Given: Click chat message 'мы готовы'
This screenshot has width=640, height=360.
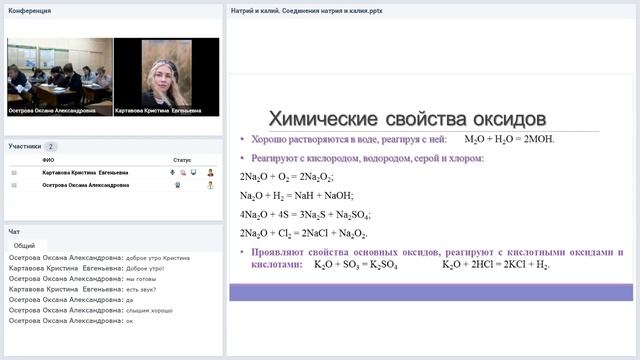Looking at the screenshot, I should click(x=141, y=279).
